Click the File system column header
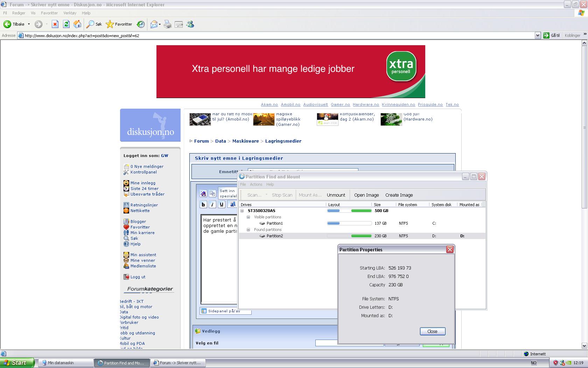 click(x=413, y=205)
